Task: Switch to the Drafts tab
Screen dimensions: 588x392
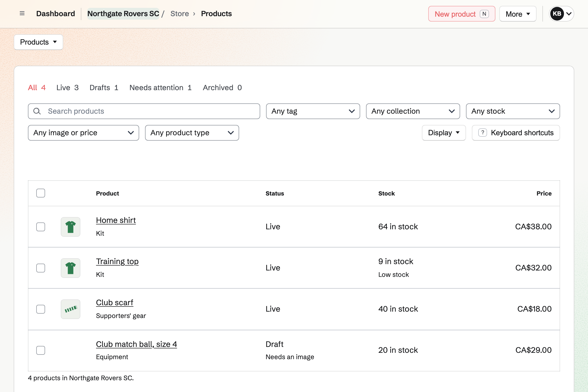Action: click(104, 88)
